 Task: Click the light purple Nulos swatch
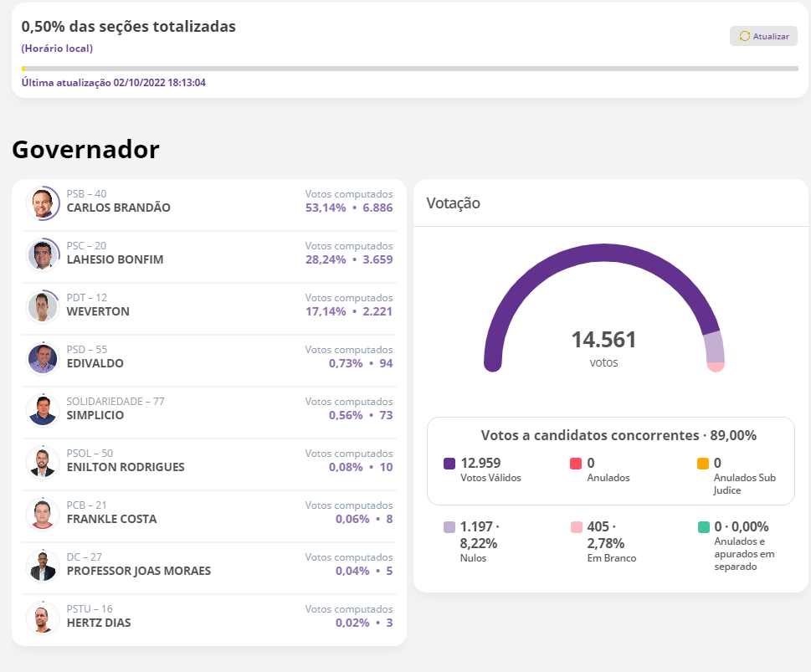point(449,527)
